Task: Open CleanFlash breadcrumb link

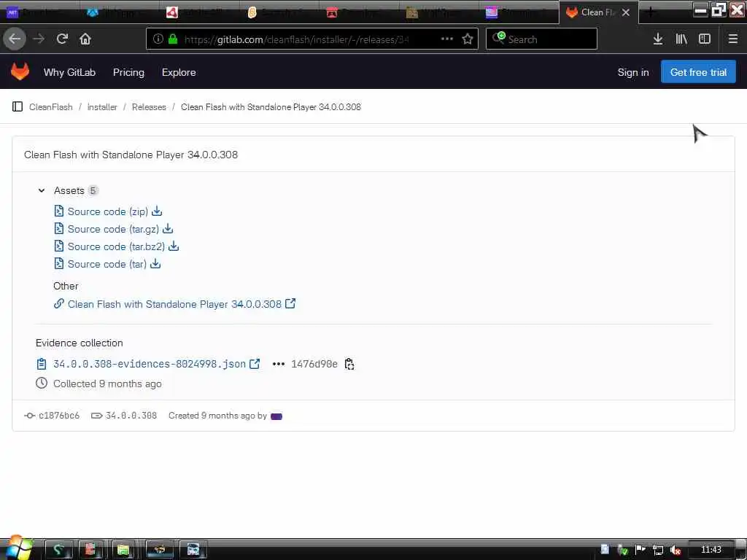Action: (51, 106)
